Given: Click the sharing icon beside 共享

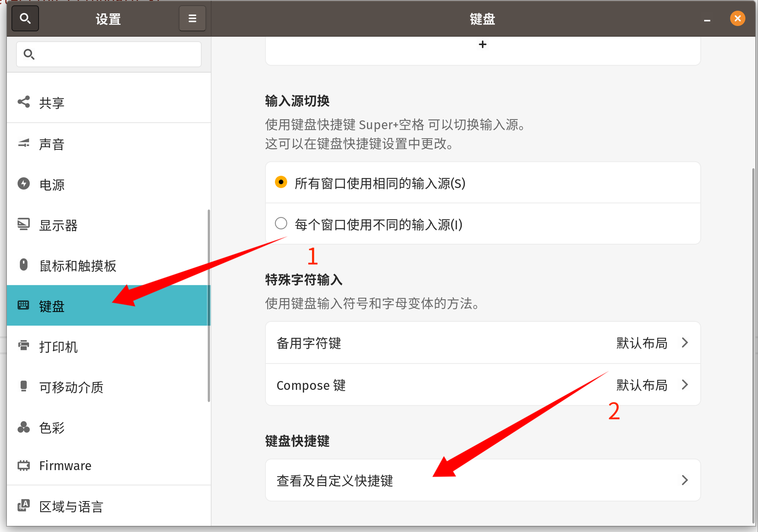Looking at the screenshot, I should [x=24, y=102].
